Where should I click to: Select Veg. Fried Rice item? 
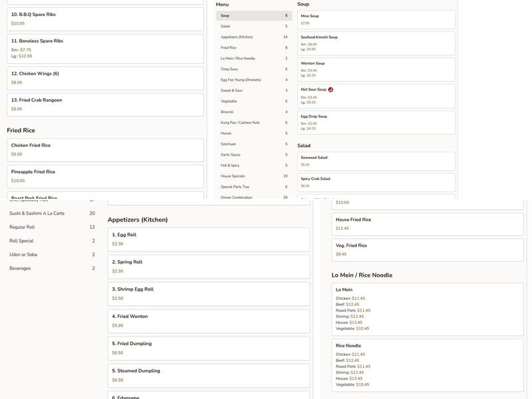coord(427,250)
